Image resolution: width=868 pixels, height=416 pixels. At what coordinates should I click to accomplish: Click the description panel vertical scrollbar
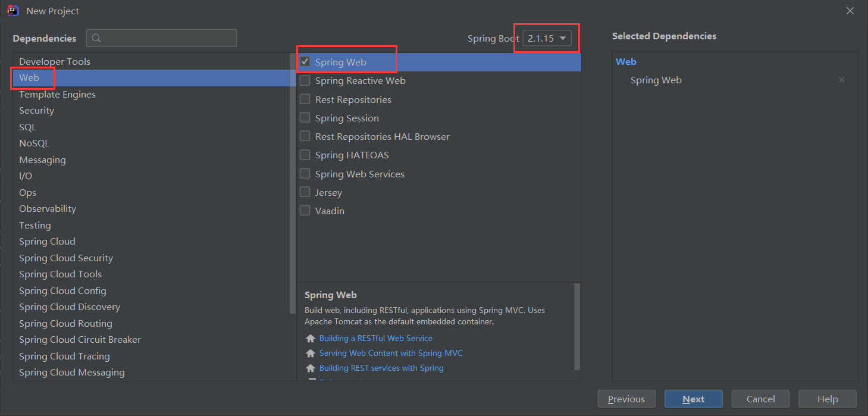click(577, 327)
